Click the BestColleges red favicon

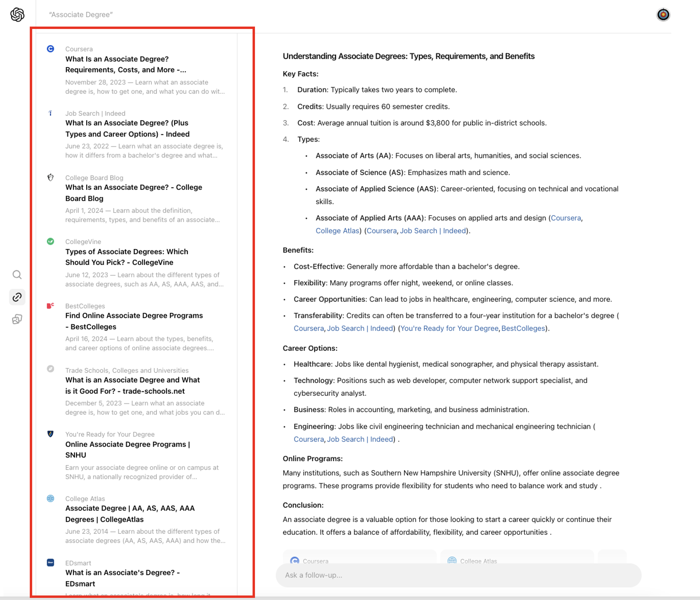(x=50, y=306)
